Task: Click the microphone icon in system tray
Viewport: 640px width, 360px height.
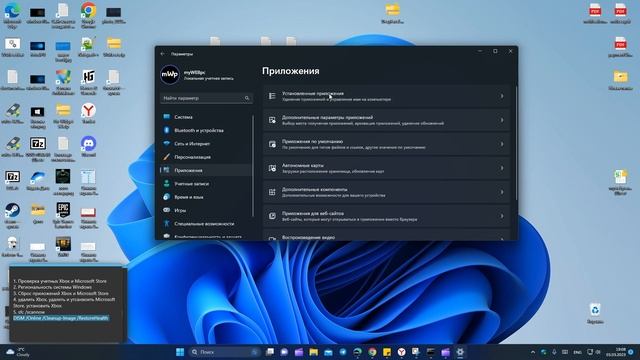Action: coord(554,352)
